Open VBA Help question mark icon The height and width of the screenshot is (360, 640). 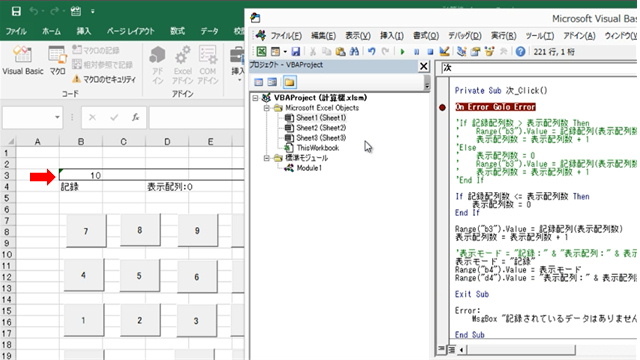[x=520, y=52]
